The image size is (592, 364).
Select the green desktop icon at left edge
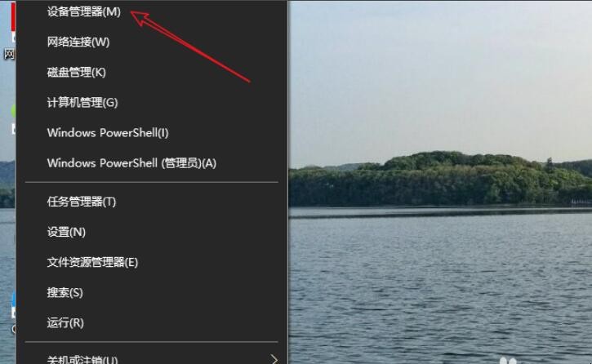click(x=13, y=111)
